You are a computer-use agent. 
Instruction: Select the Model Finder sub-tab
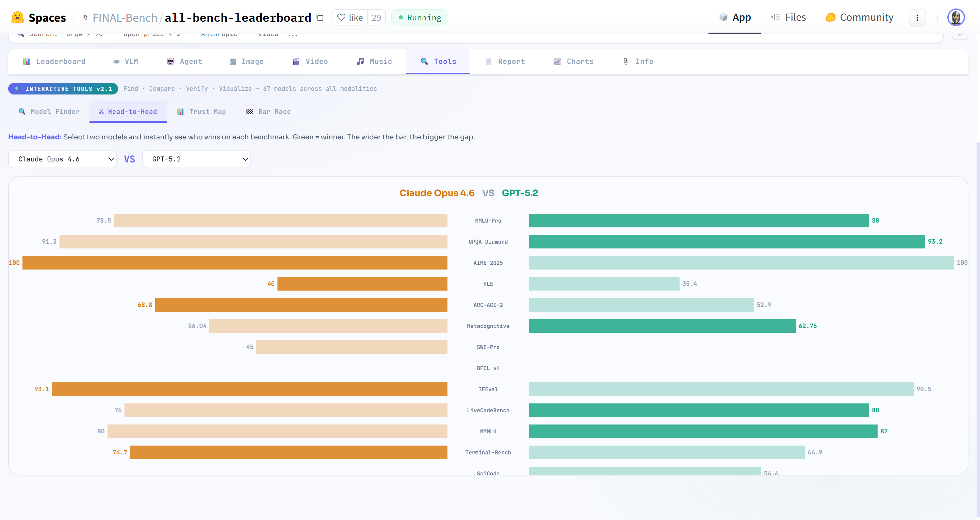tap(49, 112)
